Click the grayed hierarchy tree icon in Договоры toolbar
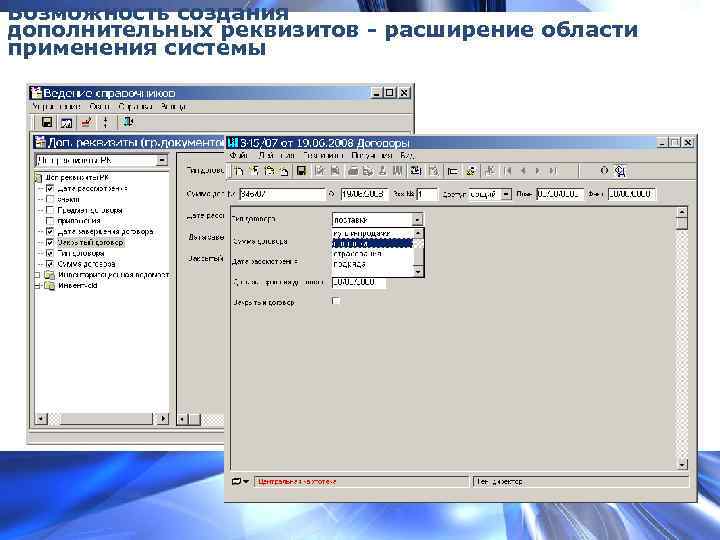720x540 pixels. (489, 171)
